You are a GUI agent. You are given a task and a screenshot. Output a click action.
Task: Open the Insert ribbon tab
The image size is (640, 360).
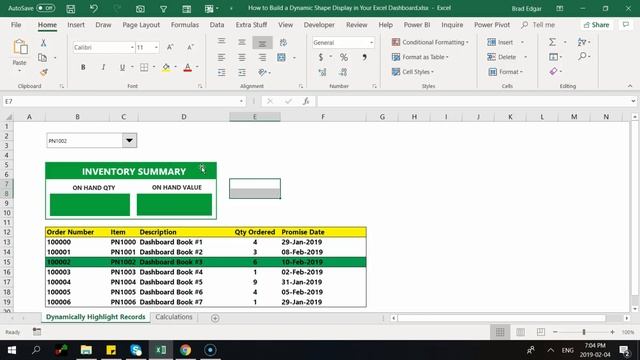tap(76, 25)
